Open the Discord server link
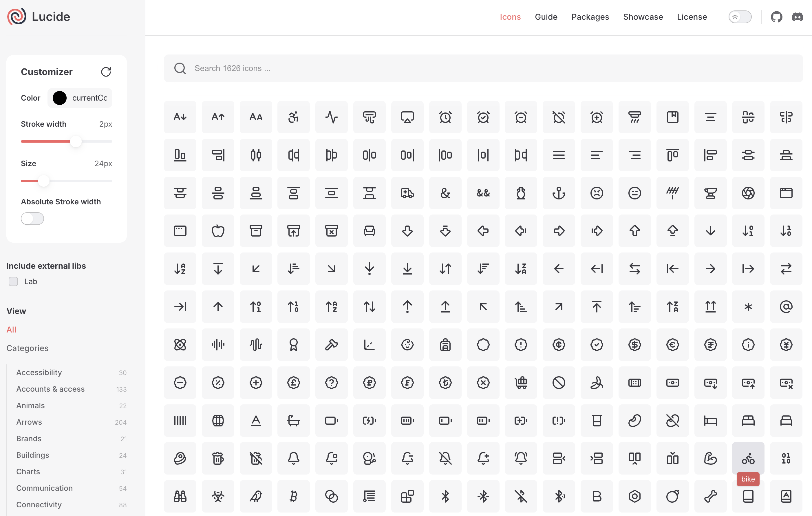This screenshot has width=812, height=516. coord(797,17)
